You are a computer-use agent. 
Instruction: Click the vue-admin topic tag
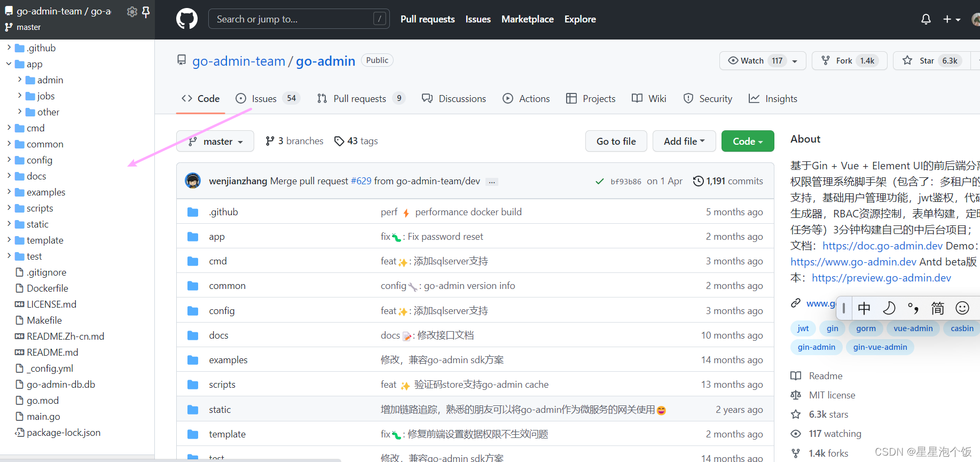pos(913,328)
